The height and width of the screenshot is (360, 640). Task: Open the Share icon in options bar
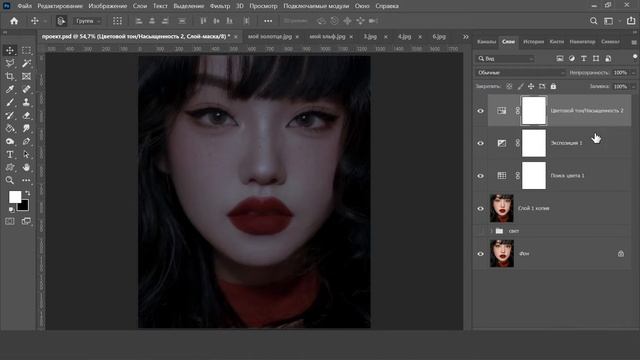point(631,21)
